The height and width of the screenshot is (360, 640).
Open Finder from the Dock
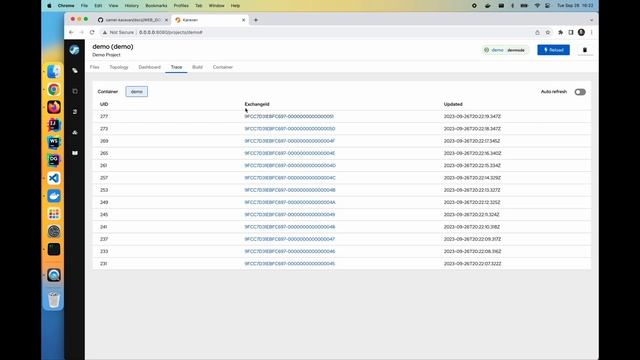53,71
